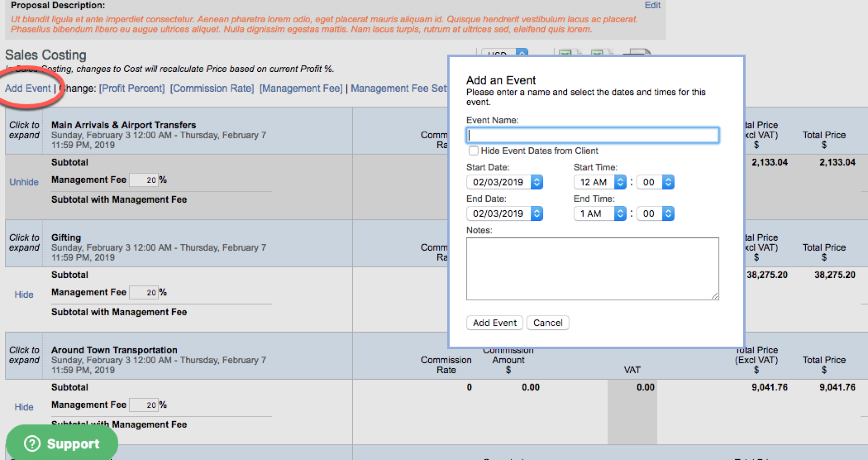Click the Add an Event dialog title
This screenshot has width=868, height=460.
(501, 80)
